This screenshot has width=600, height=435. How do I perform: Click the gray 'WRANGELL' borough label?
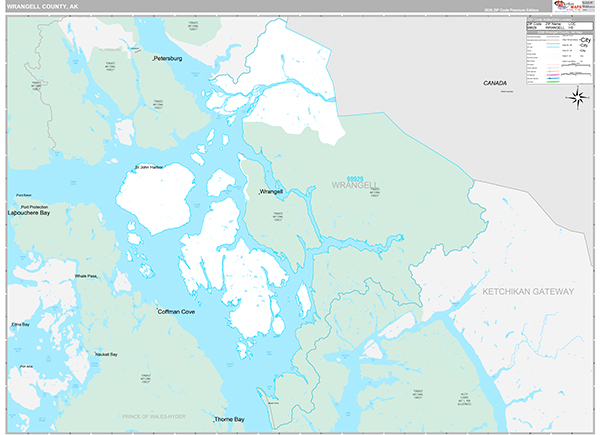coord(355,186)
